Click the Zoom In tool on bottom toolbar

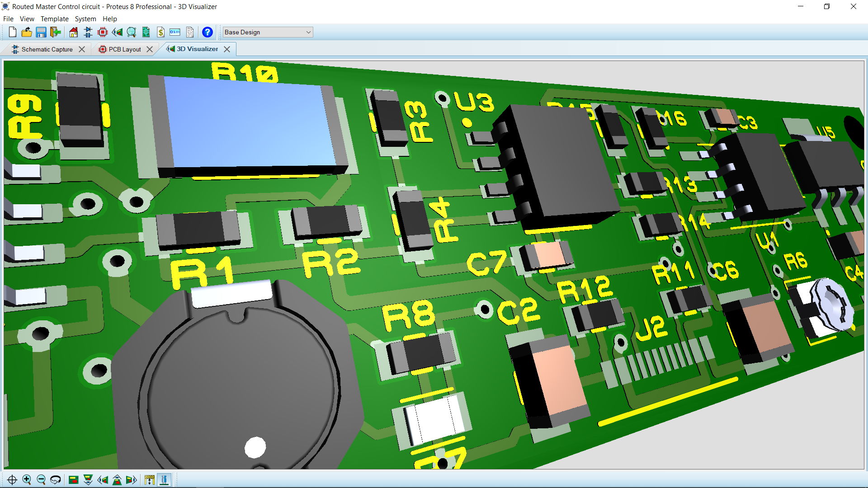(27, 480)
